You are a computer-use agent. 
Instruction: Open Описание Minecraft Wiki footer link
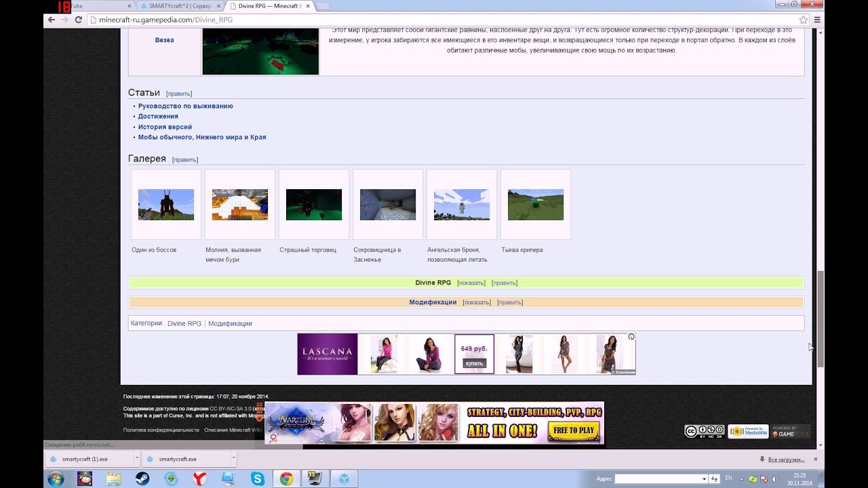pyautogui.click(x=233, y=430)
